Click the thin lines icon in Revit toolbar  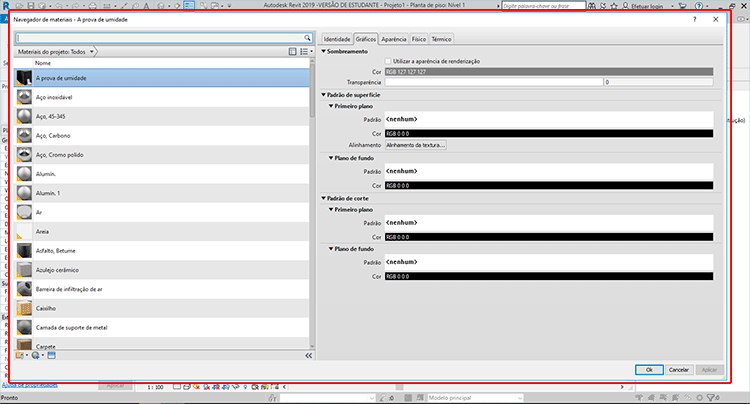click(189, 6)
